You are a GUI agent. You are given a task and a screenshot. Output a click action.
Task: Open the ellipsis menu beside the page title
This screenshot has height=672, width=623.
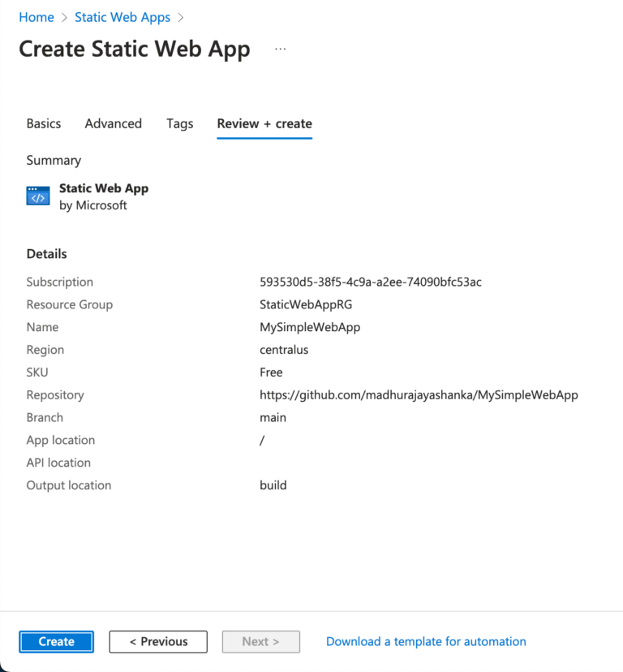[281, 49]
